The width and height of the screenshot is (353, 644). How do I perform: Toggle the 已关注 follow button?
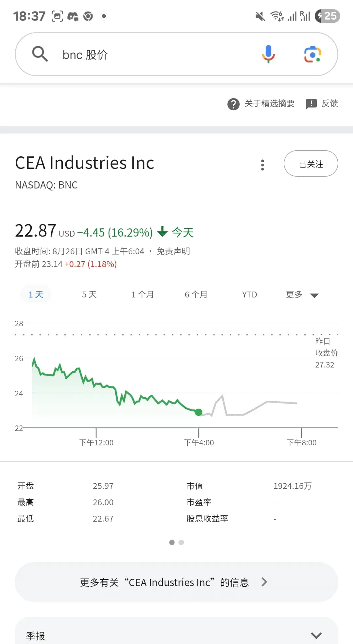pyautogui.click(x=311, y=164)
